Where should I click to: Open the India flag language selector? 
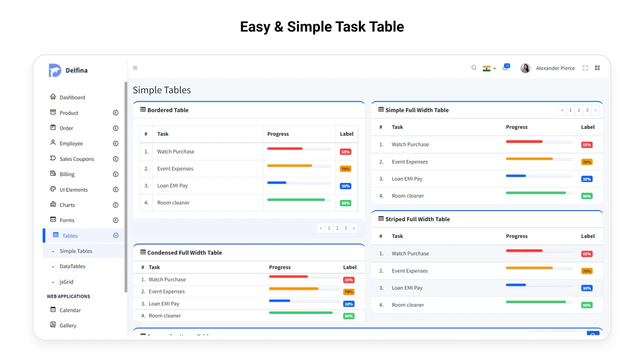(x=489, y=68)
